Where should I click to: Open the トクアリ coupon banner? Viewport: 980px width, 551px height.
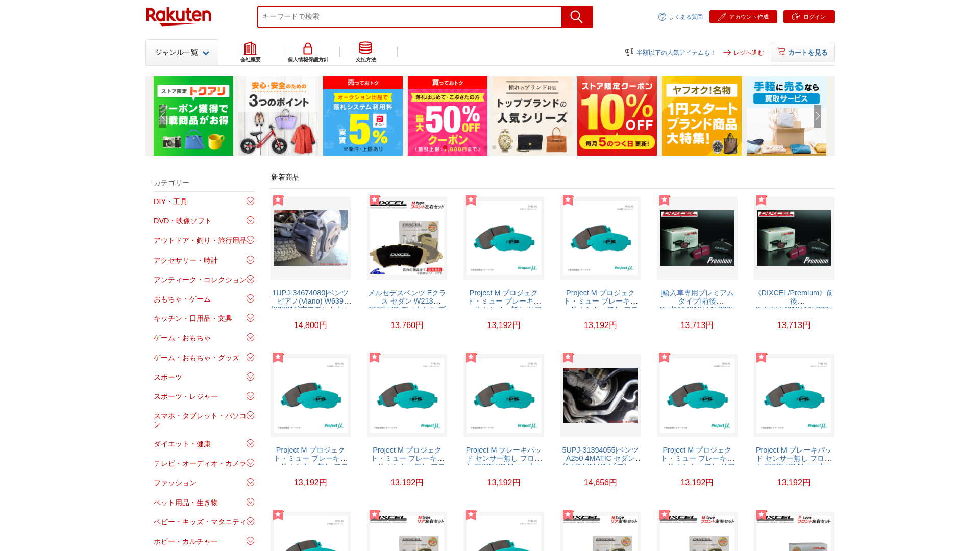[x=193, y=116]
